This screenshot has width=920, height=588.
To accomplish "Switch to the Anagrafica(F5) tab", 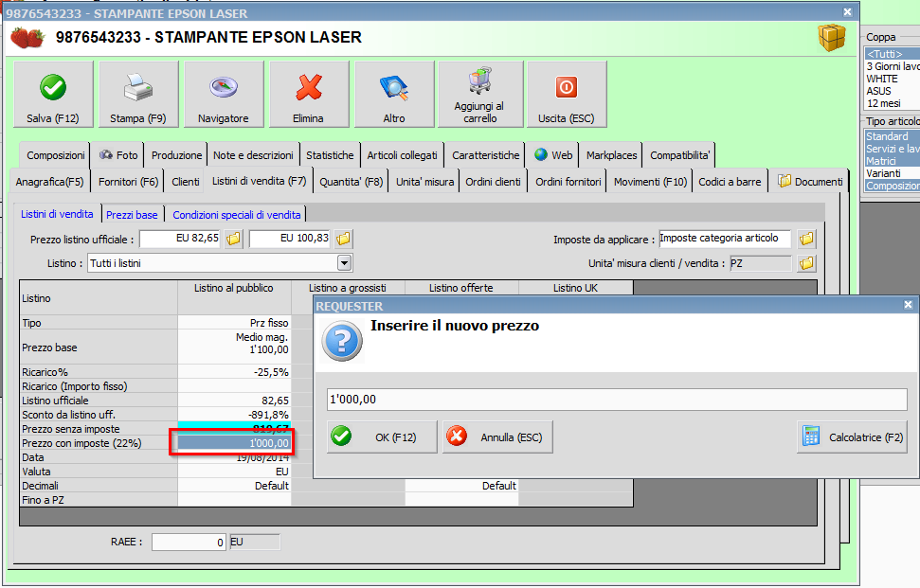I will click(50, 182).
